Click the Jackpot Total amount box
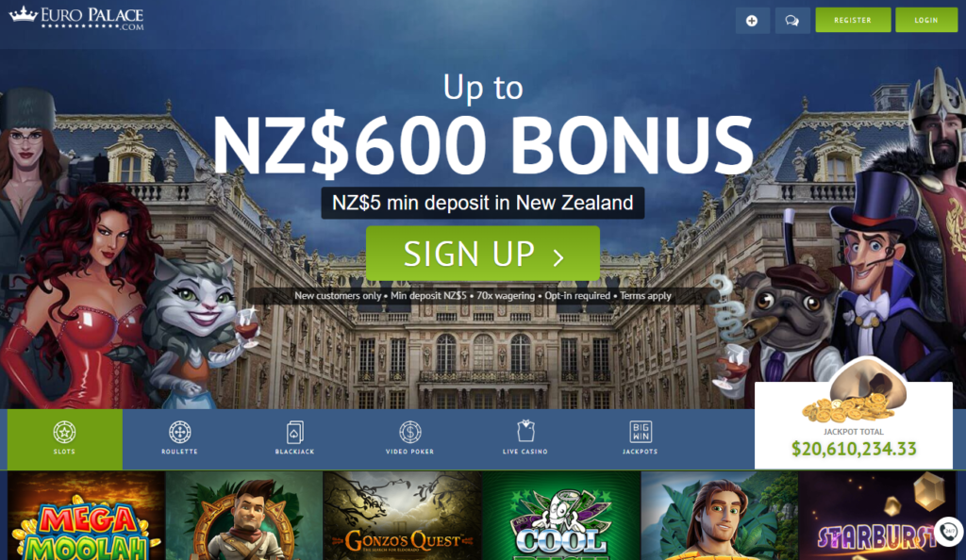 tap(853, 425)
